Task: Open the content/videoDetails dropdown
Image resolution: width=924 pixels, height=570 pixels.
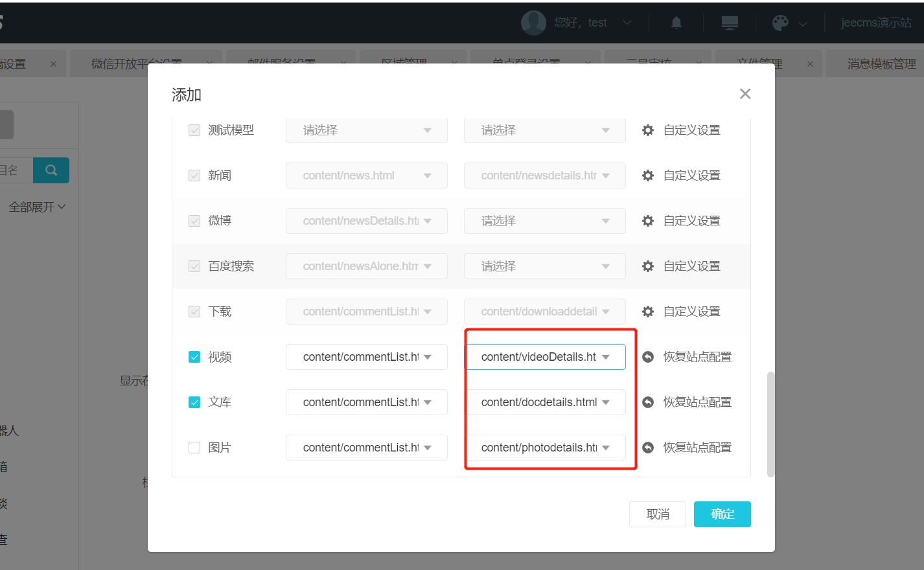Action: coord(545,357)
